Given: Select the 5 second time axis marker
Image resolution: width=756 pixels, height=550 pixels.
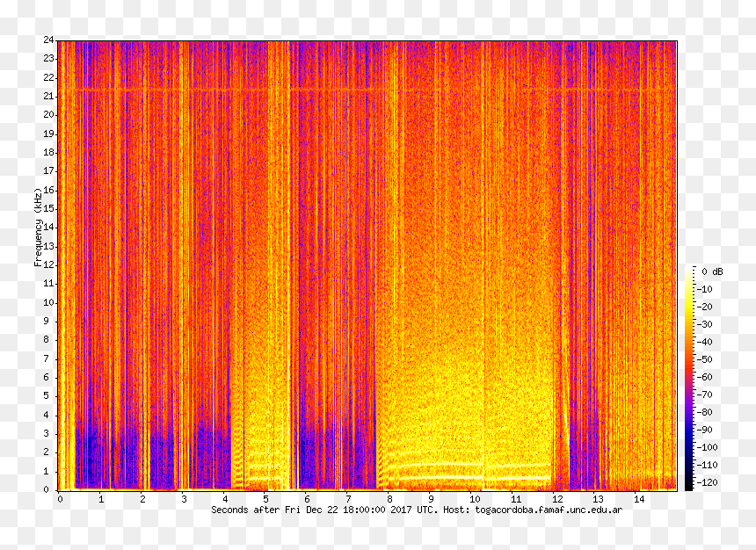Looking at the screenshot, I should (x=265, y=499).
